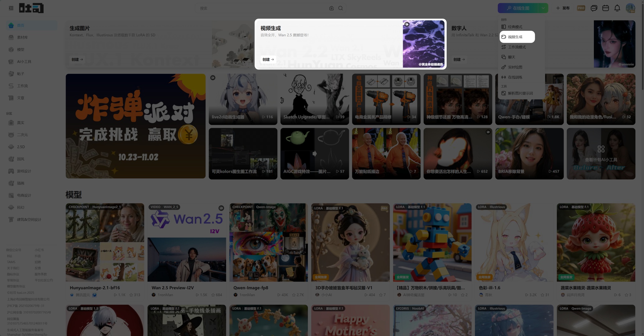Click the camera image-search icon in search bar

tap(331, 8)
